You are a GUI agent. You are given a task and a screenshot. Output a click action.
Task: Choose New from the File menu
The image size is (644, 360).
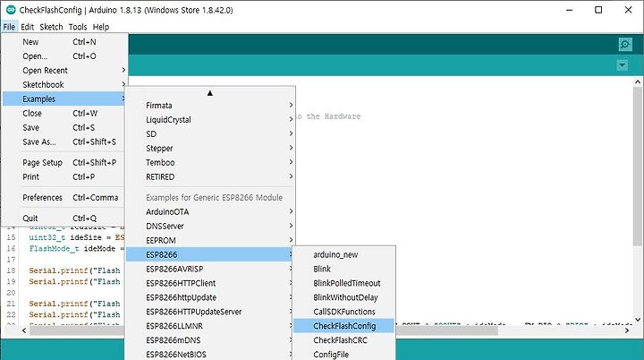tap(64, 42)
